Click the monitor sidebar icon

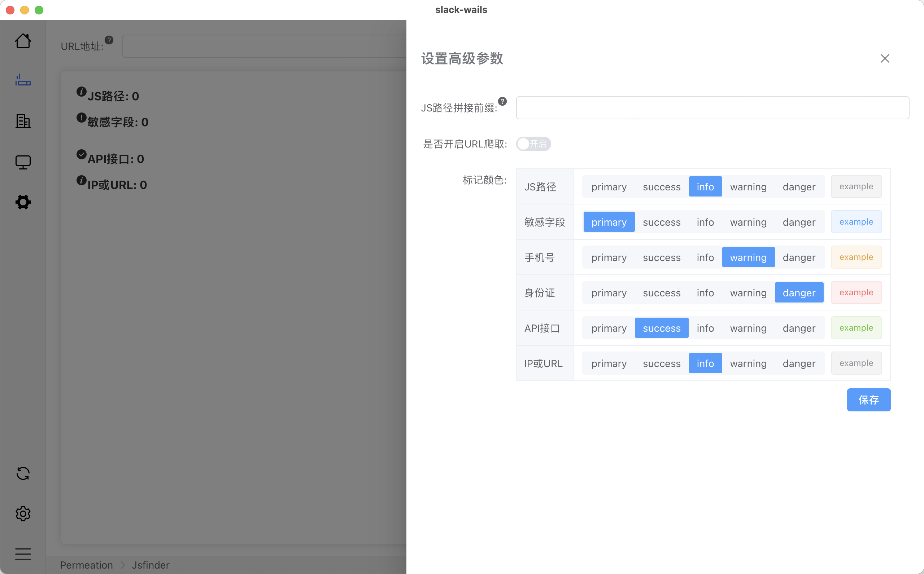(23, 162)
